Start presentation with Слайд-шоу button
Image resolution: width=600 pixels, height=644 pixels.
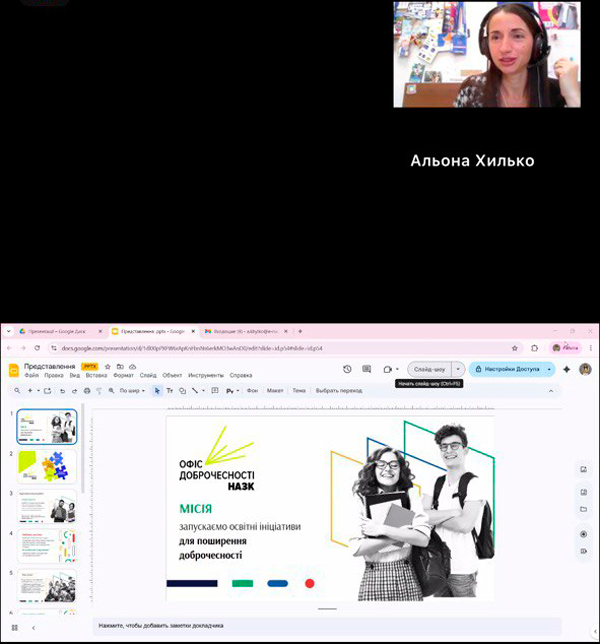[x=430, y=369]
